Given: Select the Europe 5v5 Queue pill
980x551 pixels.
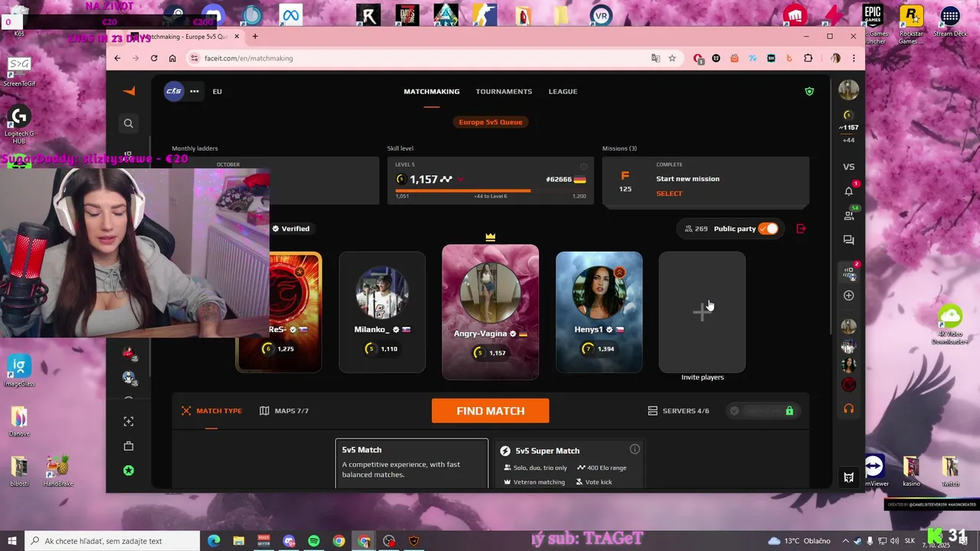Looking at the screenshot, I should (x=491, y=122).
